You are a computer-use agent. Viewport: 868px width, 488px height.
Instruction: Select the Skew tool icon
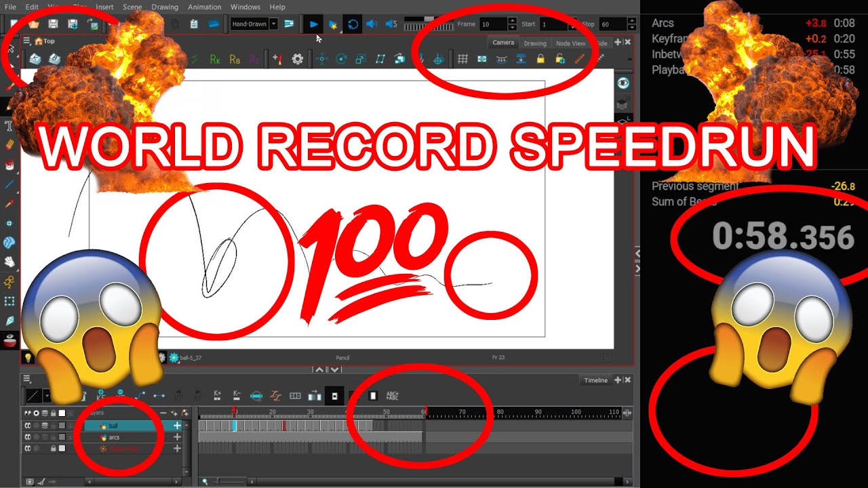pyautogui.click(x=380, y=60)
